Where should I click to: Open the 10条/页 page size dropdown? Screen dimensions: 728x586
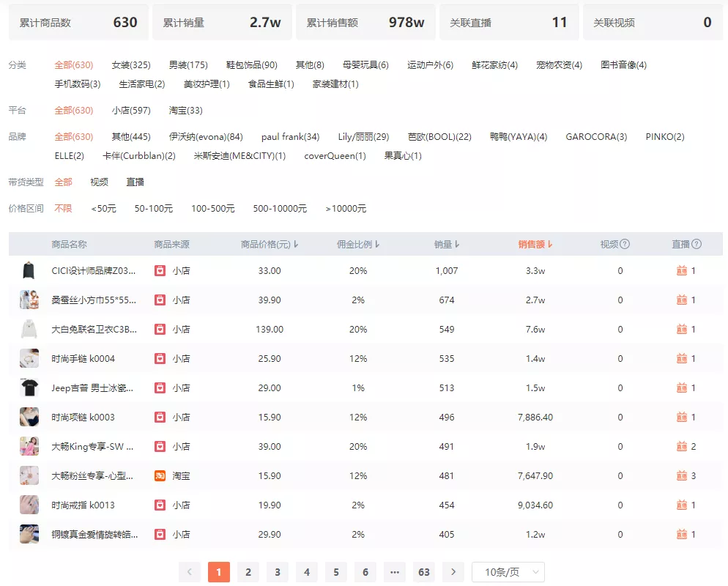tap(508, 572)
